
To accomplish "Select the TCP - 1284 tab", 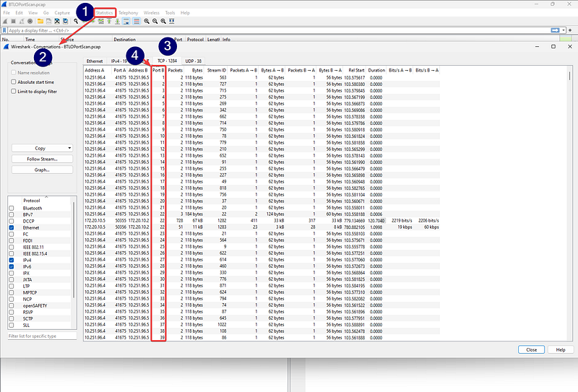I will 167,61.
